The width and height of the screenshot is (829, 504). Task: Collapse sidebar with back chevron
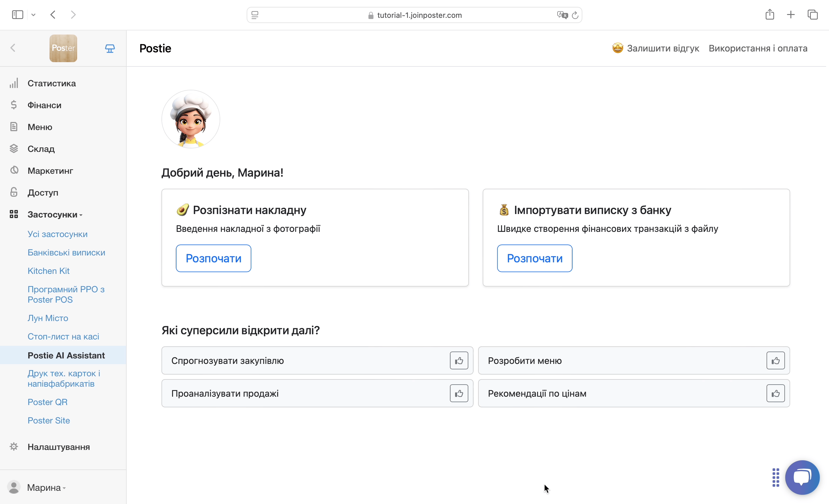click(x=13, y=48)
